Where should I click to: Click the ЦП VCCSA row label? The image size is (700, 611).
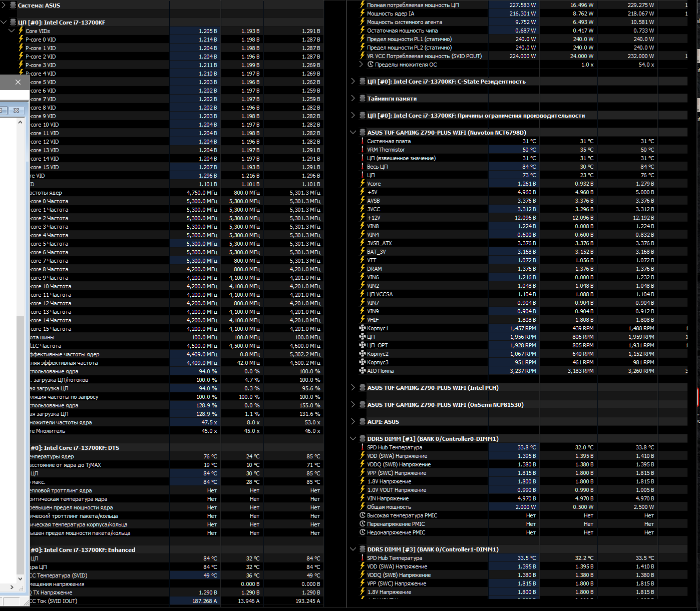pyautogui.click(x=380, y=294)
